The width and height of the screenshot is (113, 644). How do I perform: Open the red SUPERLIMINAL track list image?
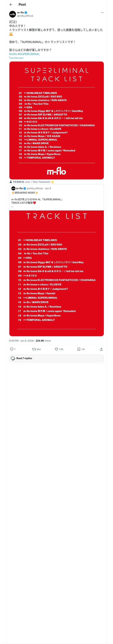click(56, 120)
